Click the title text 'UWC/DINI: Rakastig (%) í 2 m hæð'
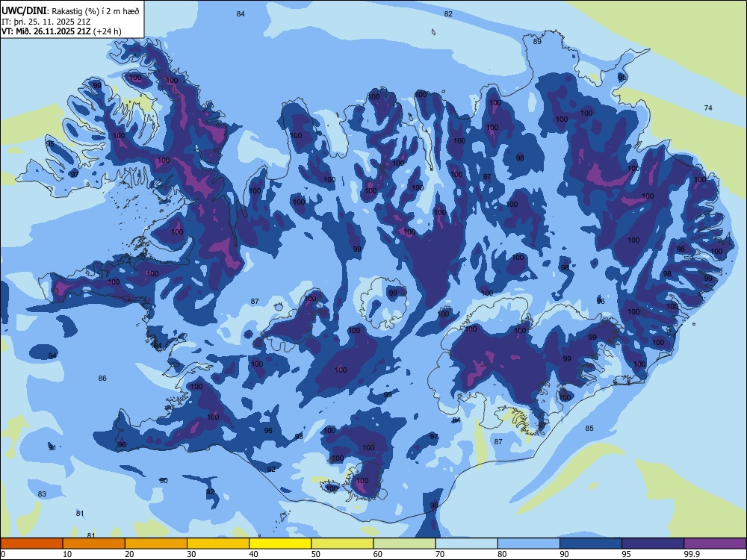The image size is (747, 560). 70,11
